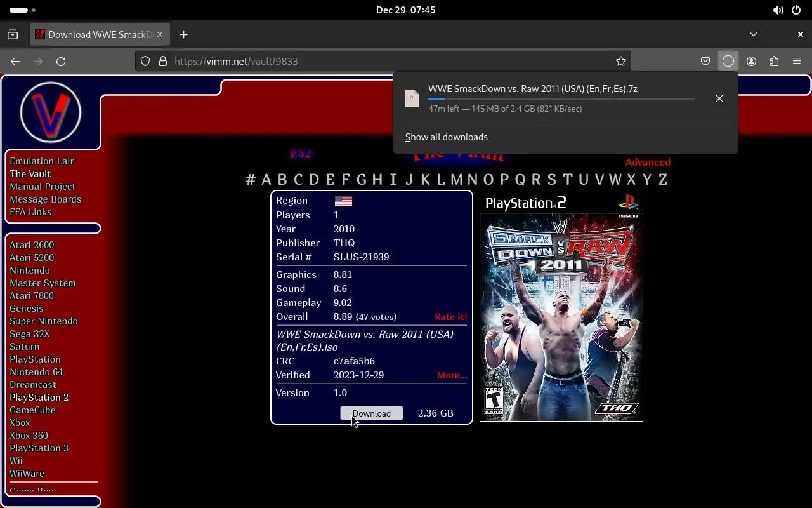The height and width of the screenshot is (508, 812).
Task: Browse games starting with letter W
Action: click(615, 180)
